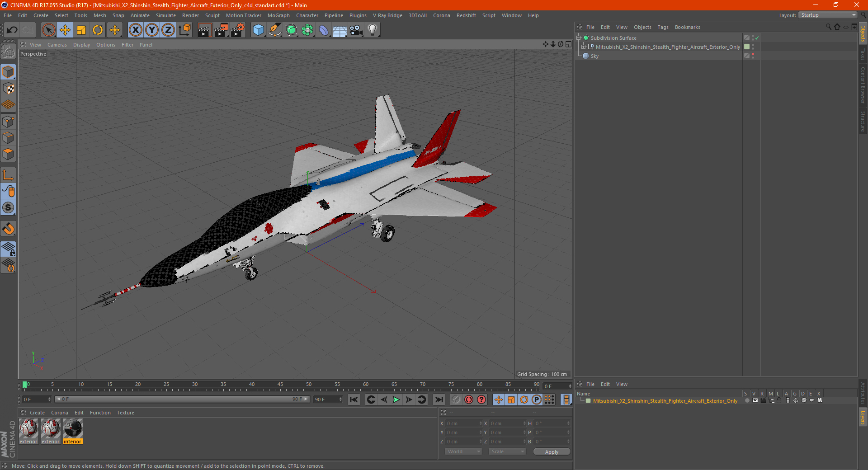The width and height of the screenshot is (868, 470).
Task: Click the Floor environment icon
Action: point(340,30)
